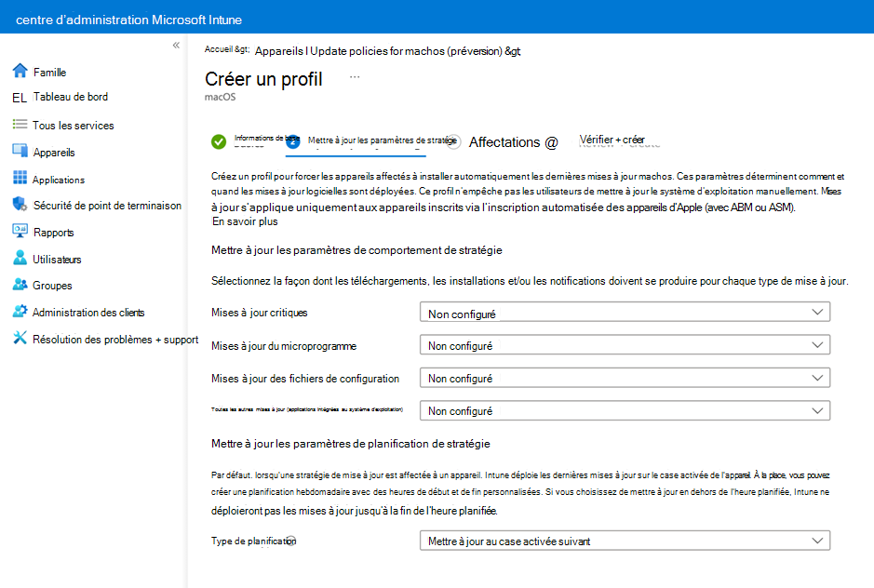Click the Appareils devices icon
This screenshot has width=874, height=588.
(x=20, y=151)
